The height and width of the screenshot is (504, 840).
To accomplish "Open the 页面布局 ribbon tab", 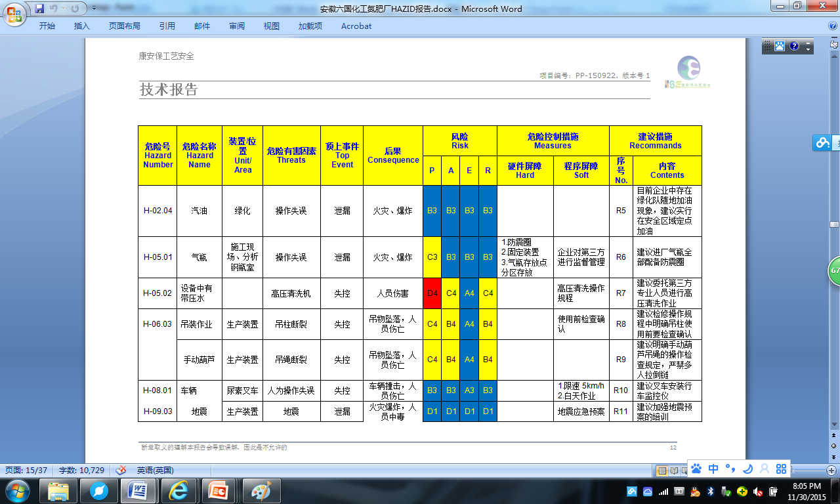I will (x=124, y=26).
